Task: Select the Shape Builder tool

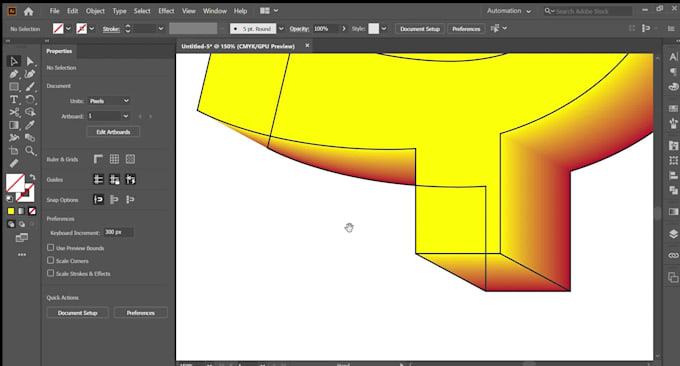Action: point(30,112)
